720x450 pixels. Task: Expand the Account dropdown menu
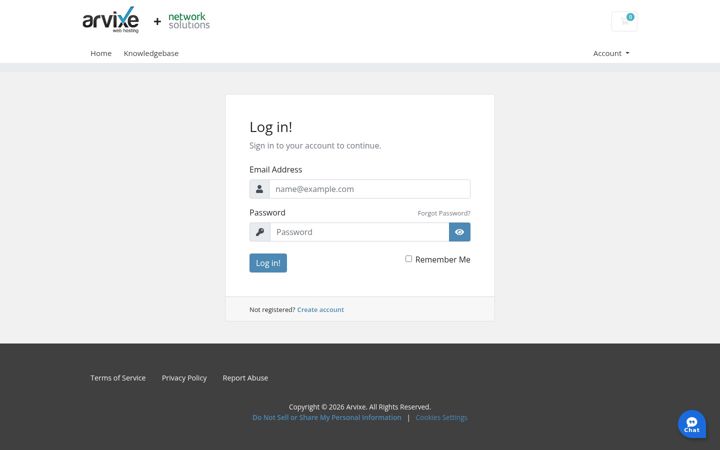(611, 53)
